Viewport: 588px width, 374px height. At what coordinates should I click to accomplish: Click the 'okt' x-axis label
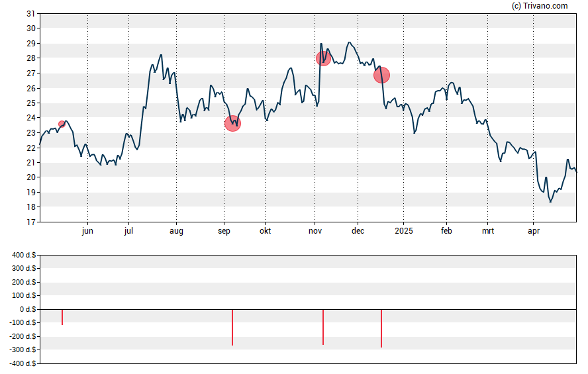265,231
